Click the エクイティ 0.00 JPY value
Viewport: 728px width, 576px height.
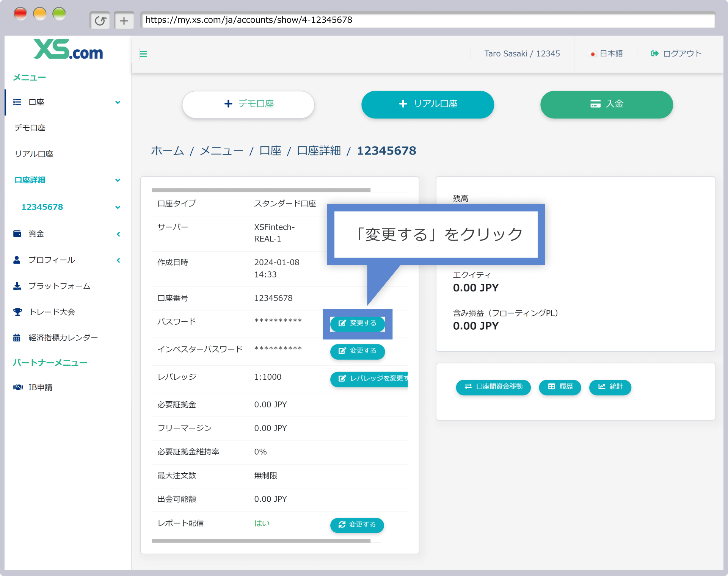click(x=476, y=288)
